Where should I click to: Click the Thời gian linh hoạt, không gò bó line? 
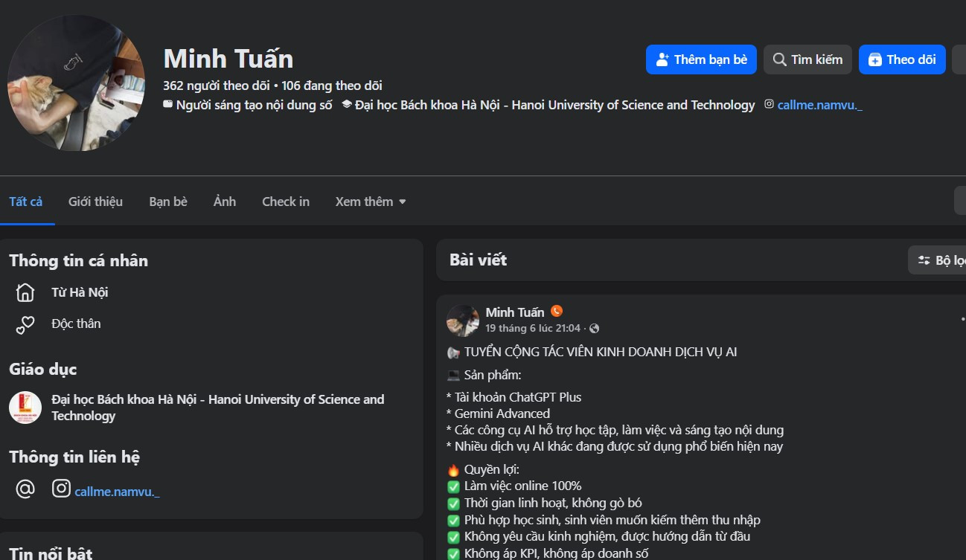point(553,503)
